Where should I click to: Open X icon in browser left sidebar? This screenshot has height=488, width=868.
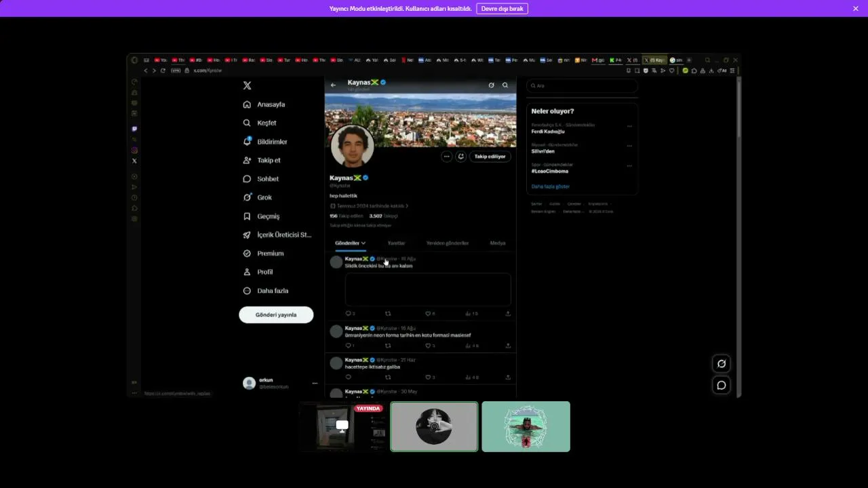134,161
